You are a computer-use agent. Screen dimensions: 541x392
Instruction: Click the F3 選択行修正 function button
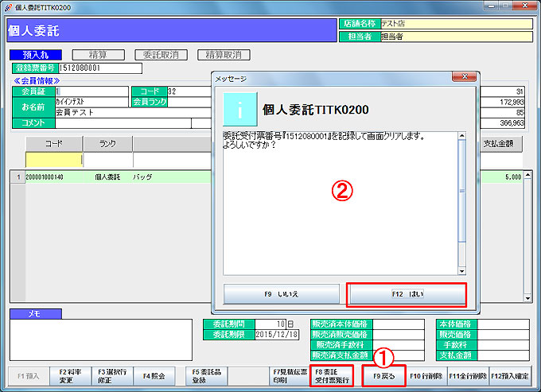(x=112, y=376)
